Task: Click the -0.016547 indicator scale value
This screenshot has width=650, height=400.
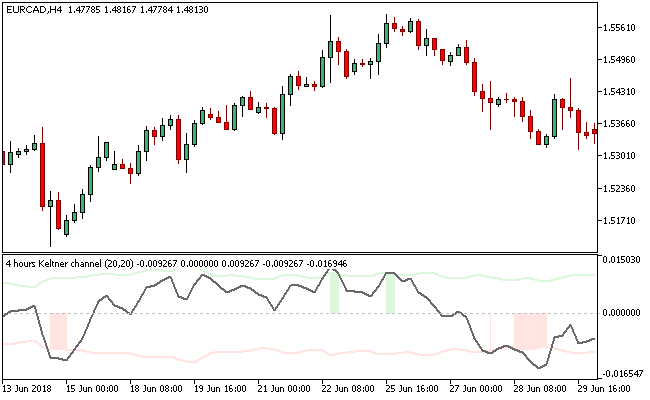Action: [621, 374]
